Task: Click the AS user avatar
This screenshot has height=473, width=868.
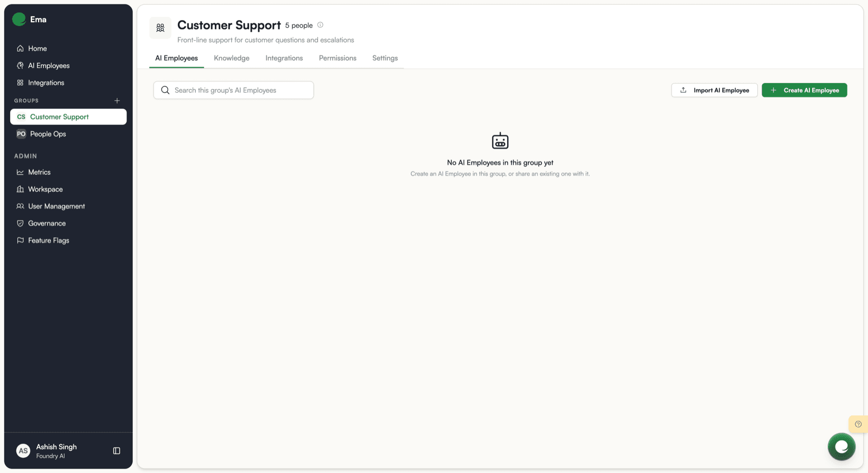Action: pos(23,451)
